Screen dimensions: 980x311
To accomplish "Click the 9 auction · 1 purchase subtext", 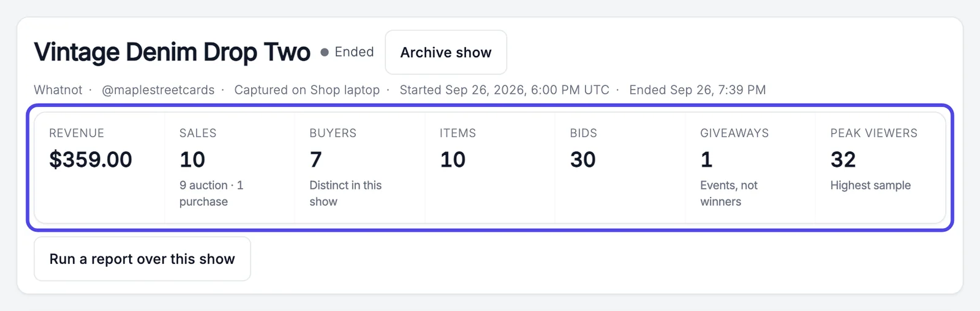I will point(211,193).
